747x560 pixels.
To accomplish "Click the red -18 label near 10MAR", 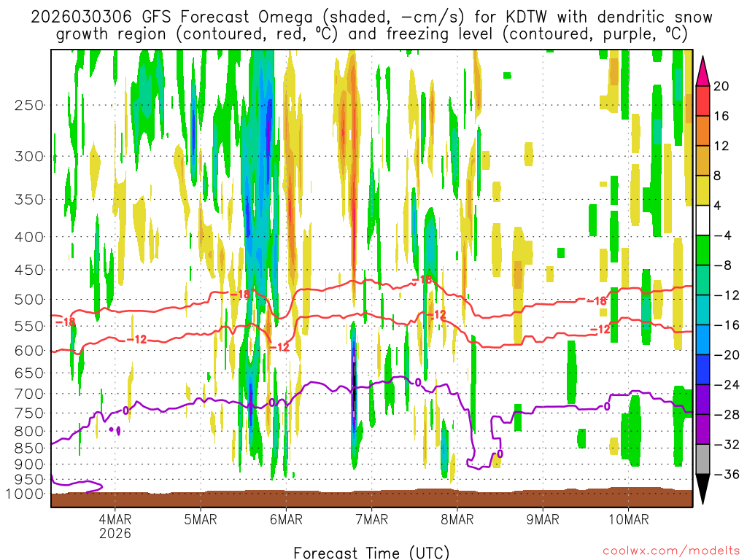I will point(597,301).
